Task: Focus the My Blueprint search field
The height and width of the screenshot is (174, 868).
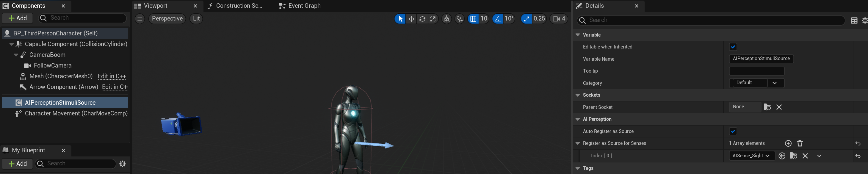Action: click(76, 164)
